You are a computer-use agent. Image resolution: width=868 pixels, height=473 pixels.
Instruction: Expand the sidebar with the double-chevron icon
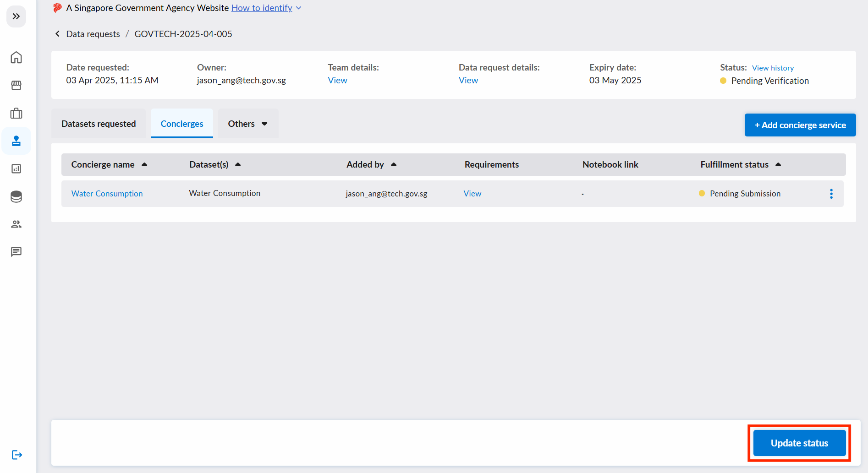pos(16,16)
